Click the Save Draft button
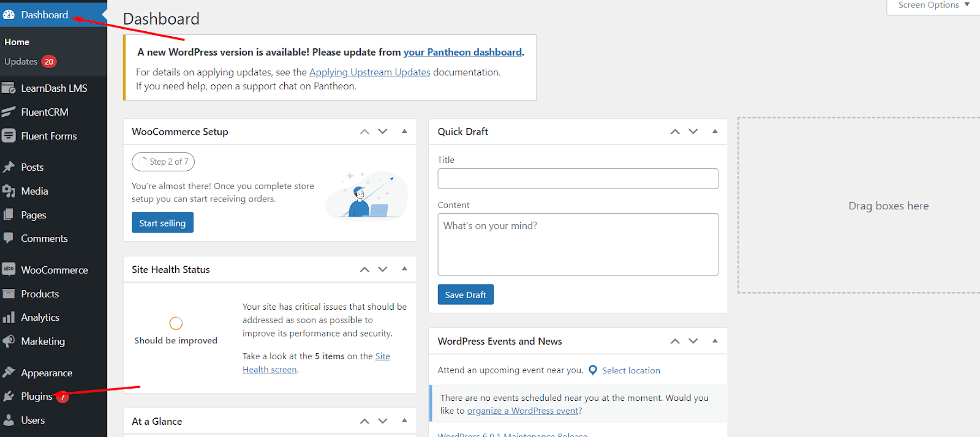 point(466,294)
